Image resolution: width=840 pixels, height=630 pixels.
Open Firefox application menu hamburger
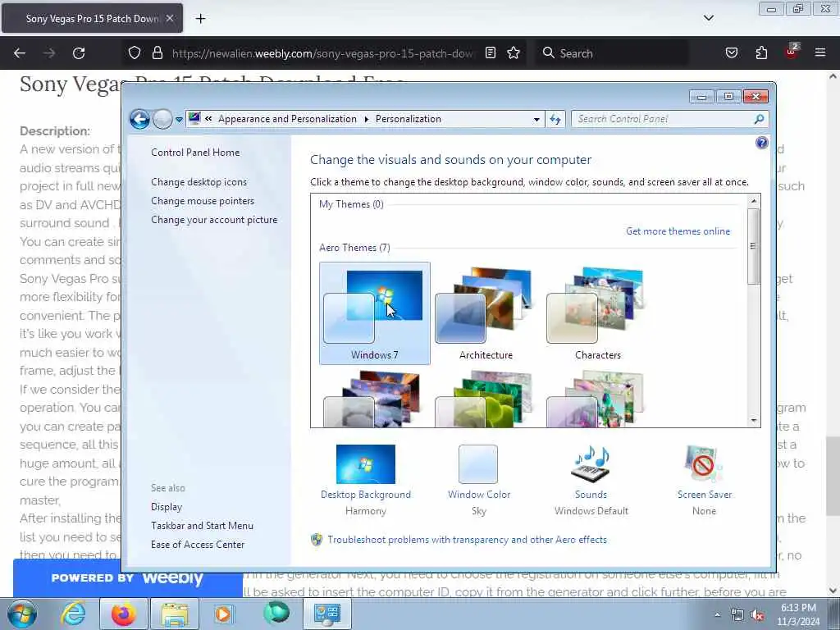[819, 53]
